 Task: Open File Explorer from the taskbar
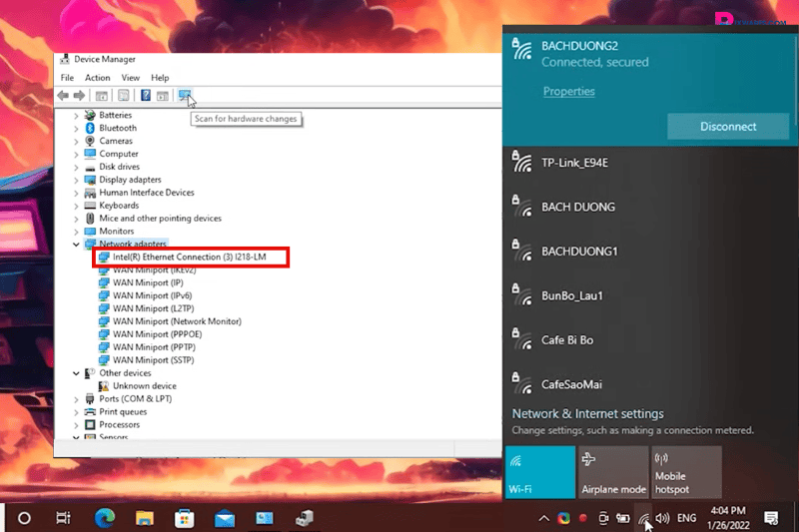pyautogui.click(x=145, y=518)
